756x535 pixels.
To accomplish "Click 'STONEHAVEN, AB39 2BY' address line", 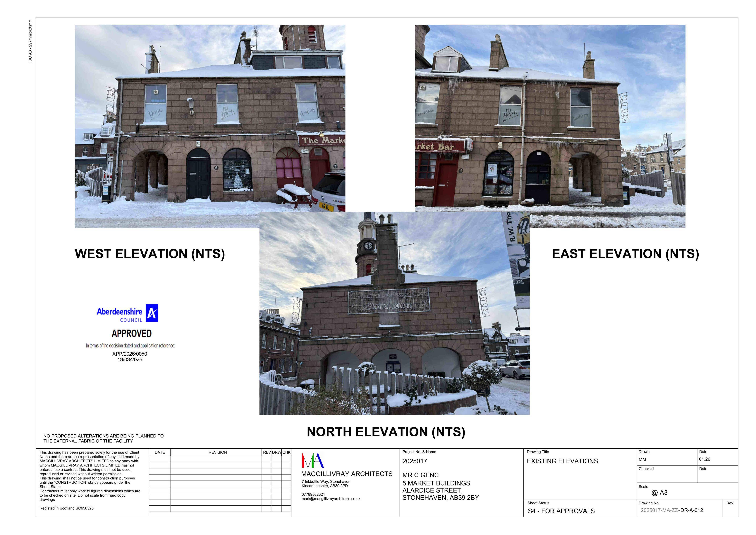I will (441, 498).
